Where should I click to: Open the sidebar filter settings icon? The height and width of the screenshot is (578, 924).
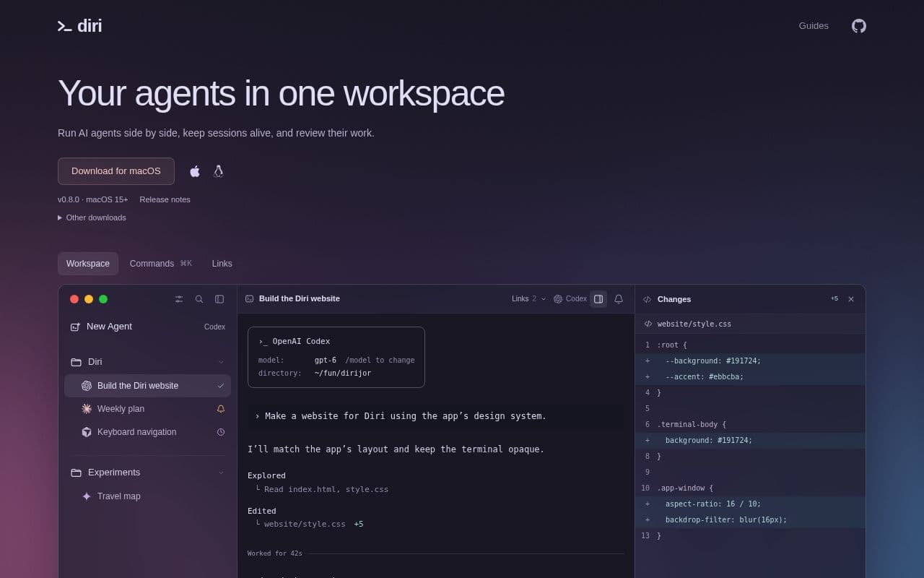tap(179, 299)
